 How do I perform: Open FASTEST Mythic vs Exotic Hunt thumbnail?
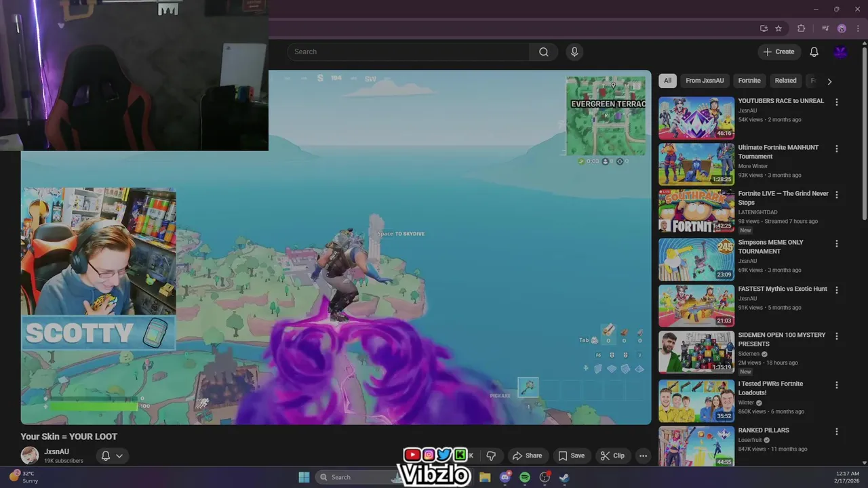coord(696,306)
